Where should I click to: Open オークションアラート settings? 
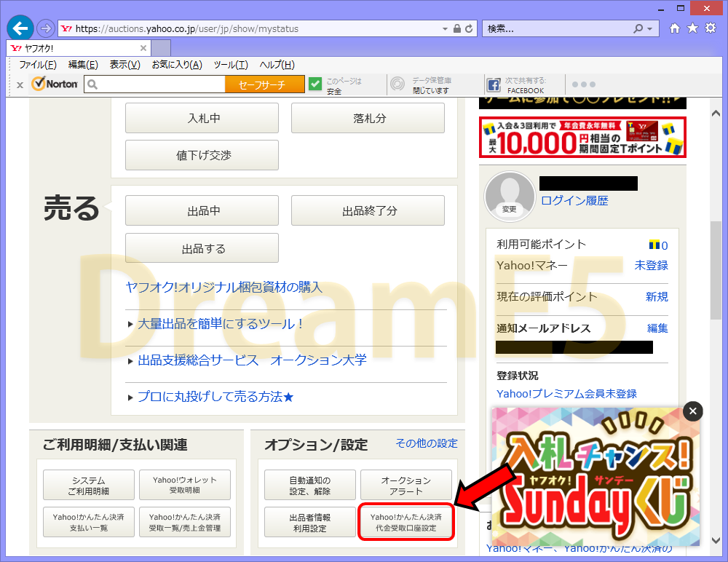pyautogui.click(x=406, y=485)
